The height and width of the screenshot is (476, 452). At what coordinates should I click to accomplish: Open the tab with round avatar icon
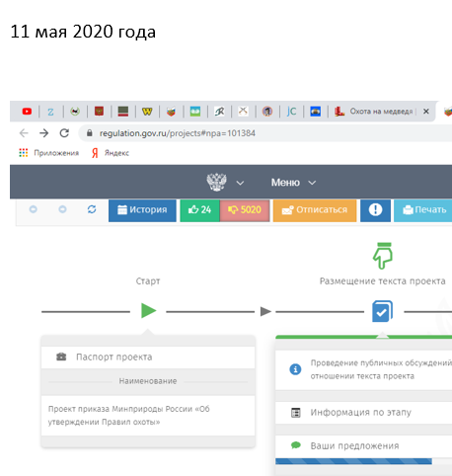pos(267,112)
